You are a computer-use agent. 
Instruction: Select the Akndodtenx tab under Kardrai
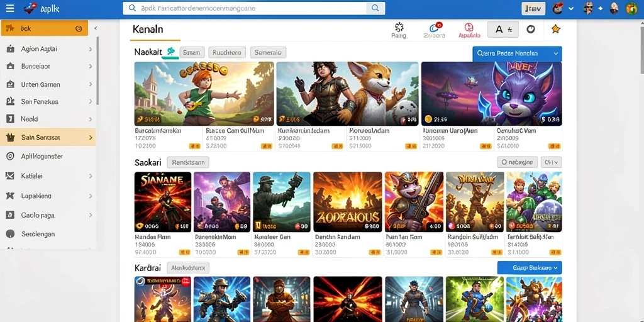[x=188, y=268]
